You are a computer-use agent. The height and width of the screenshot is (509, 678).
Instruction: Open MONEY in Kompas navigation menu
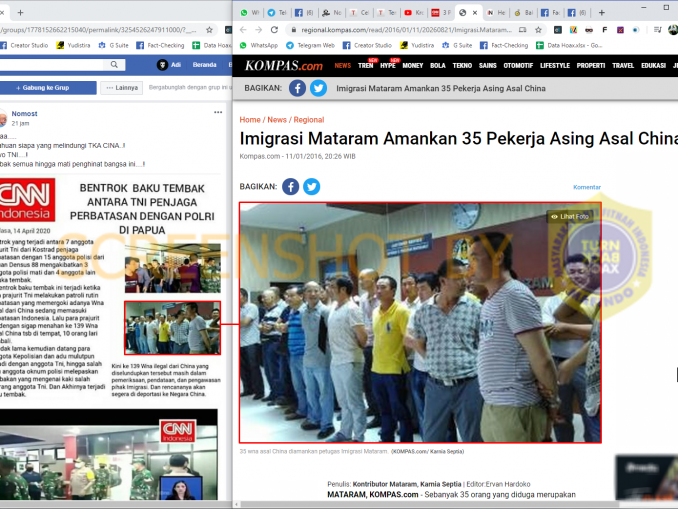413,66
